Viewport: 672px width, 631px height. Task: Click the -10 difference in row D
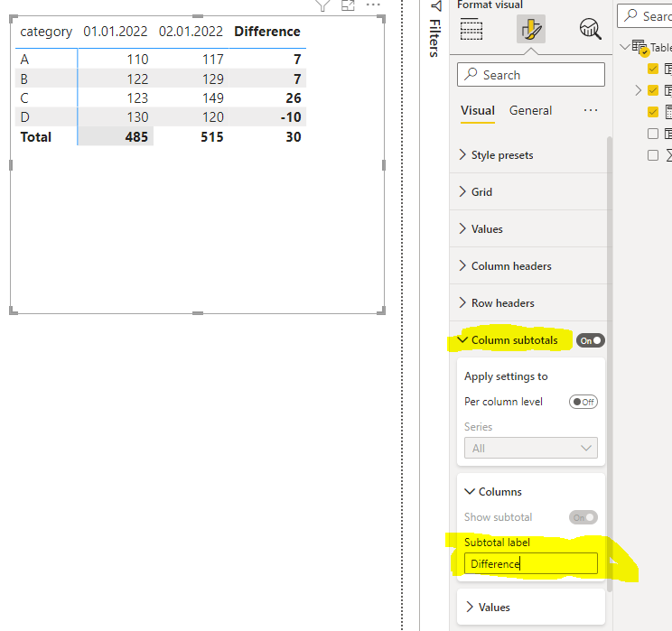click(291, 117)
